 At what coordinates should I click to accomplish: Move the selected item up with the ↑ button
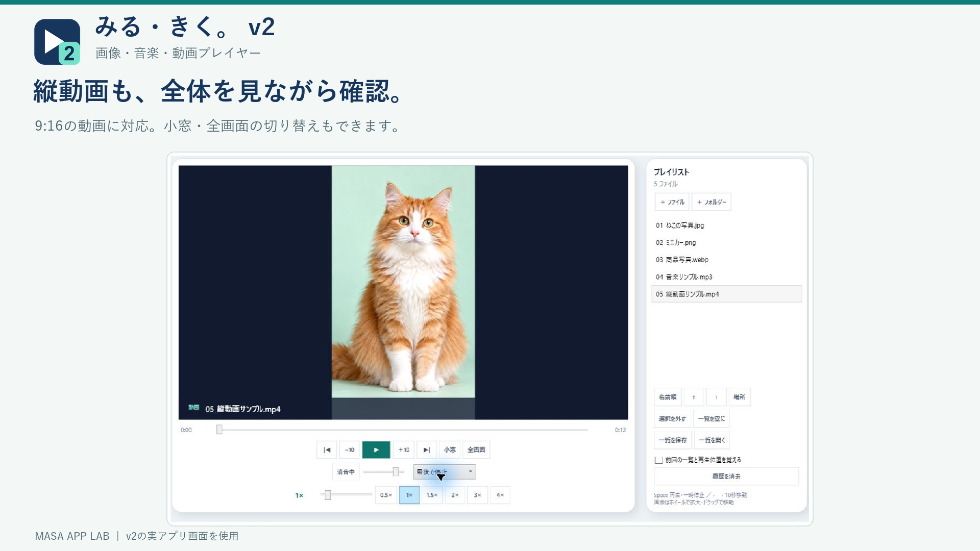pyautogui.click(x=694, y=397)
